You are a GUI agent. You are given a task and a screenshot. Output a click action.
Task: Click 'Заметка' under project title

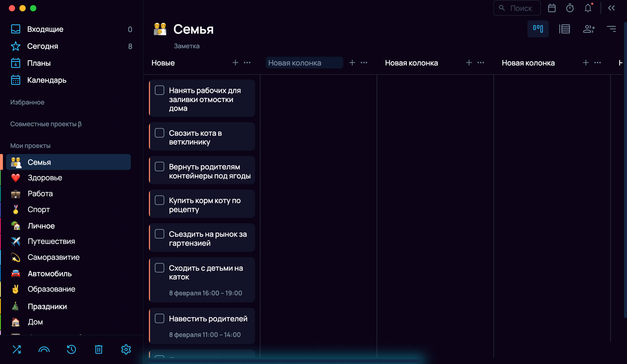click(187, 46)
